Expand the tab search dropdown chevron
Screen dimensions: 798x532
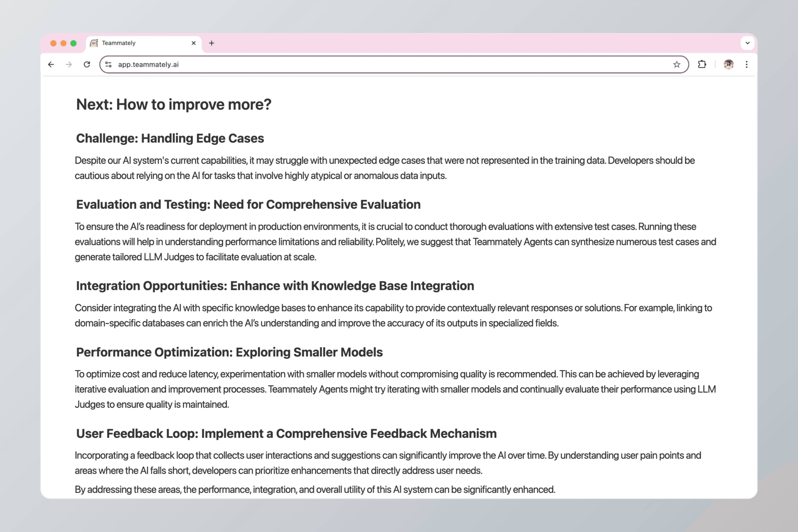747,43
